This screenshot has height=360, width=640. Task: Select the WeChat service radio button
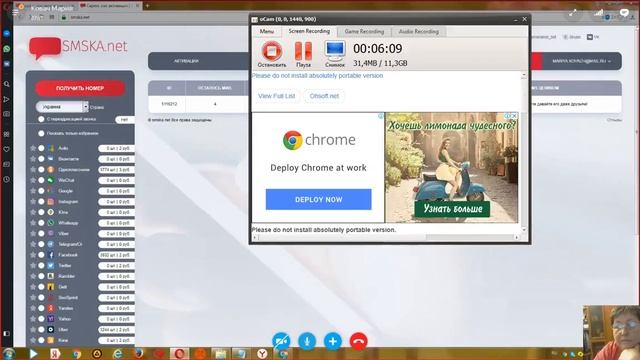[x=41, y=180]
